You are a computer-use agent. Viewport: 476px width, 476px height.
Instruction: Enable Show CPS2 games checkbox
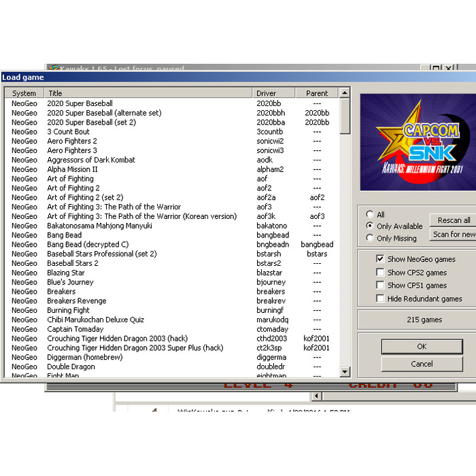point(380,272)
